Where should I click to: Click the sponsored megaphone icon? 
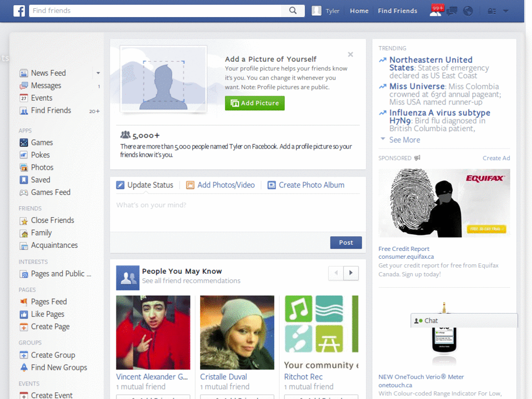point(417,158)
